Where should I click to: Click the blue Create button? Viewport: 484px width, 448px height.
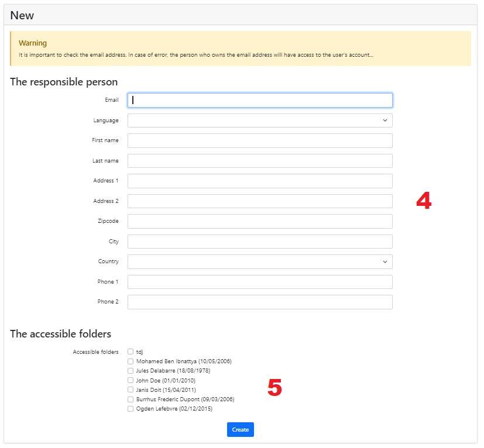click(240, 429)
